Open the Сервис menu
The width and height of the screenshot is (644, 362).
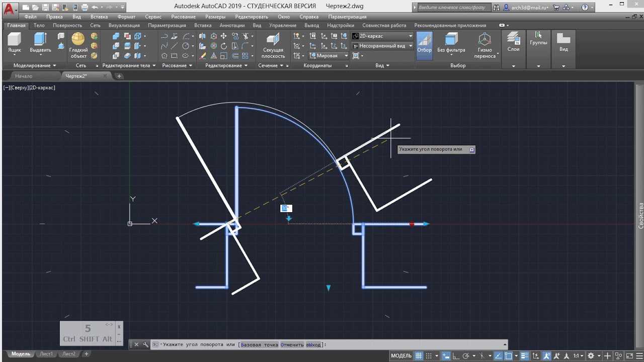[x=153, y=17]
